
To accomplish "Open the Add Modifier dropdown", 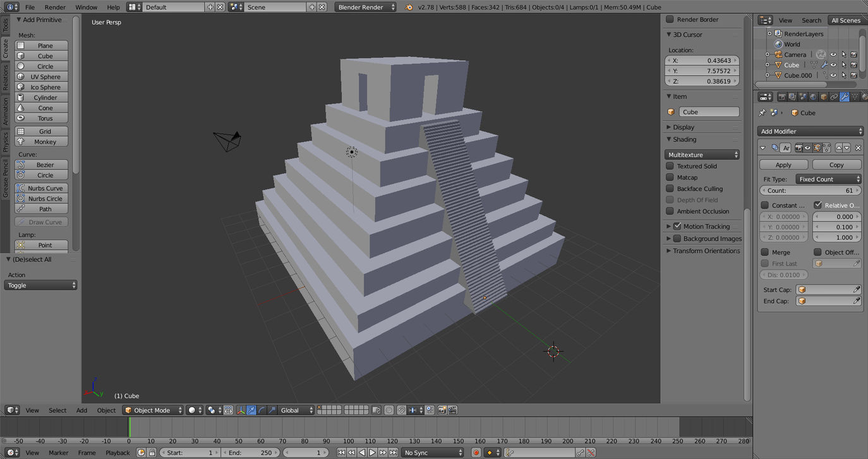I will [811, 131].
